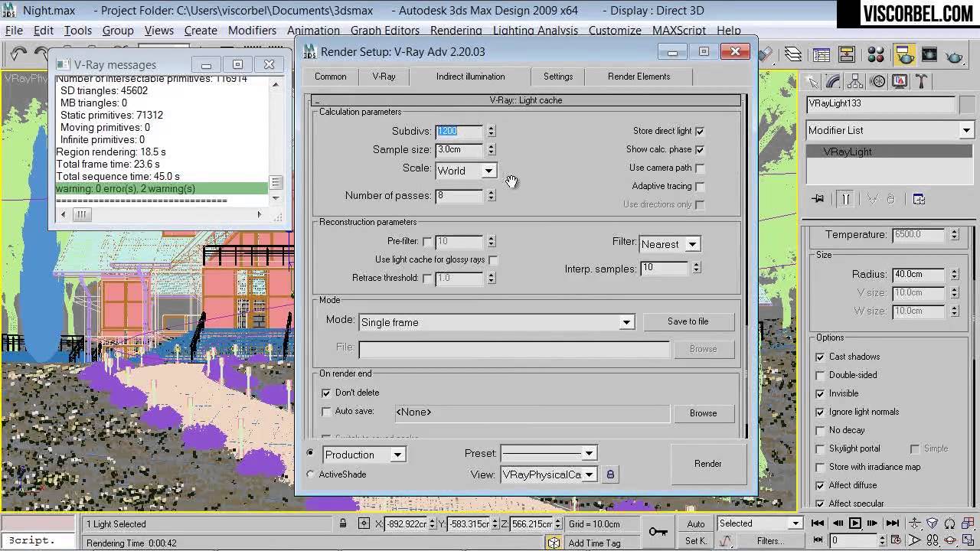
Task: Open the Utilities hammer panel
Action: tap(922, 81)
